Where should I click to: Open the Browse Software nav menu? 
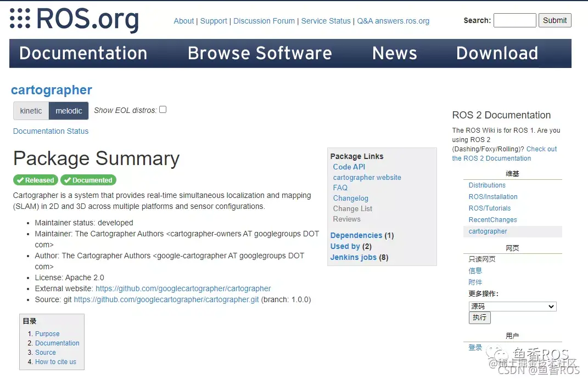point(260,53)
